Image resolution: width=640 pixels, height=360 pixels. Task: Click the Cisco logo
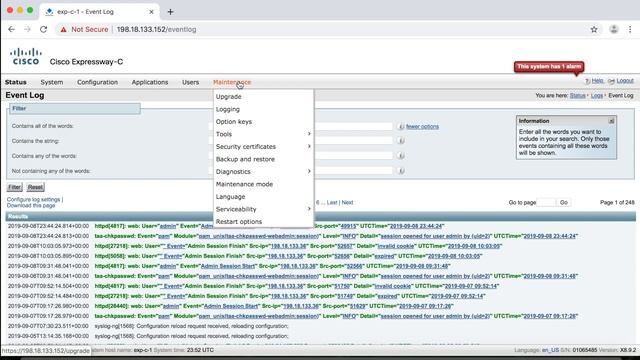coord(26,57)
